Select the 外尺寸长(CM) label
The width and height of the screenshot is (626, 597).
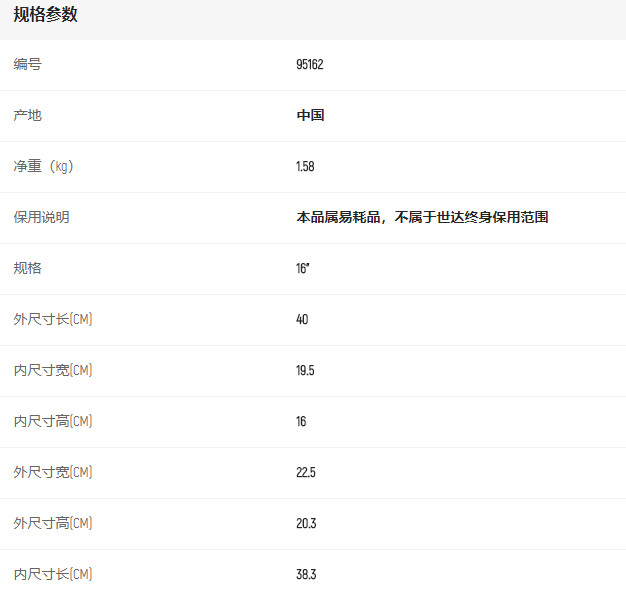click(x=53, y=319)
